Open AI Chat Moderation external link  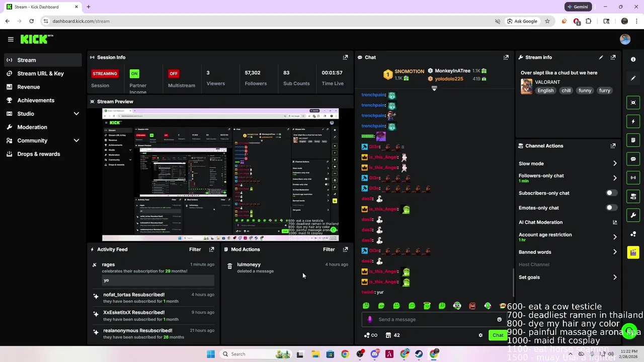coord(615,222)
